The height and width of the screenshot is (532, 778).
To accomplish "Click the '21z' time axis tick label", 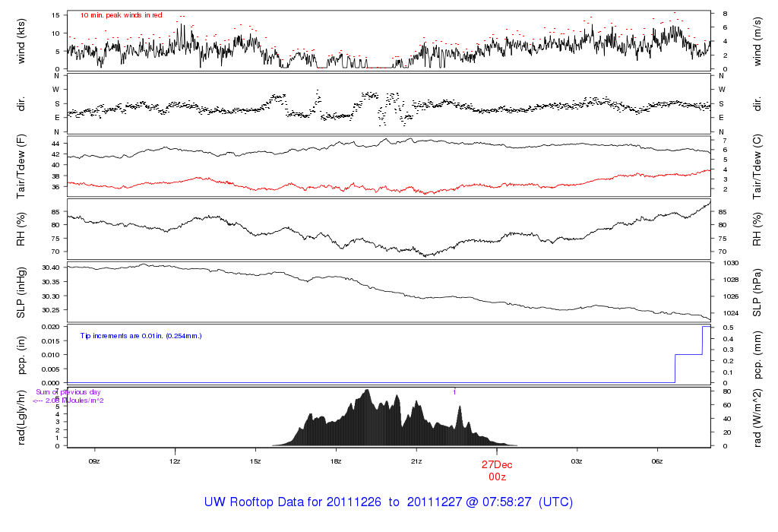I will point(416,461).
